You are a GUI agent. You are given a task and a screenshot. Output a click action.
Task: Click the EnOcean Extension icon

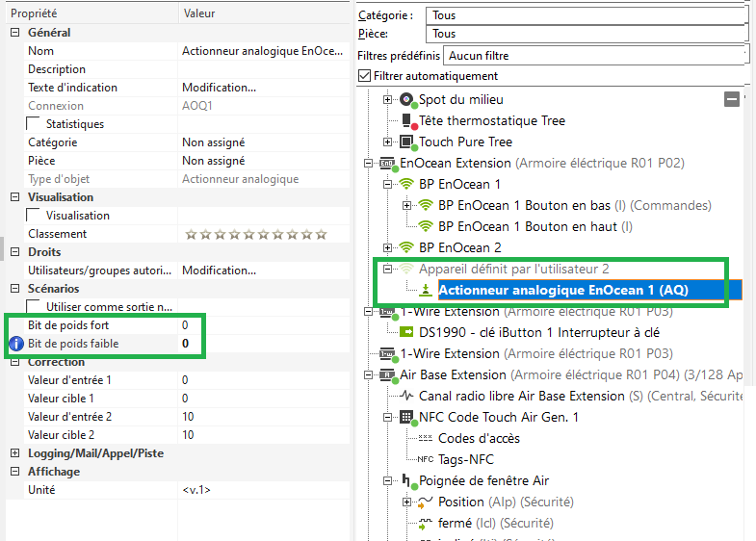tap(387, 164)
